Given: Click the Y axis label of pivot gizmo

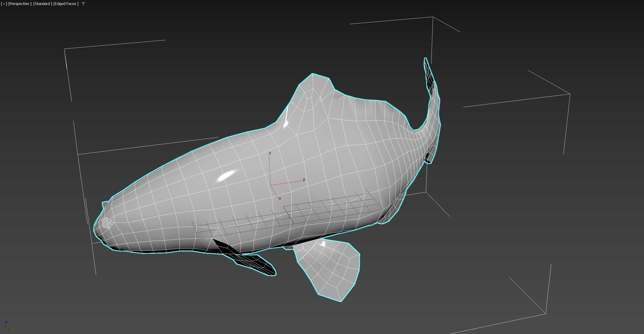Looking at the screenshot, I should 304,180.
